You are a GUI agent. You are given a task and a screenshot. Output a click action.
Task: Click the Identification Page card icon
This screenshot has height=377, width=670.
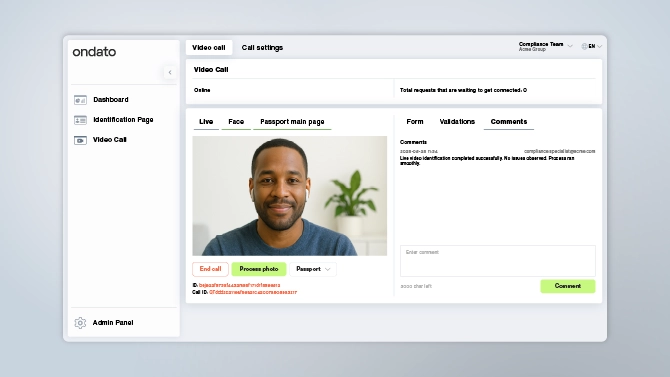tap(80, 120)
